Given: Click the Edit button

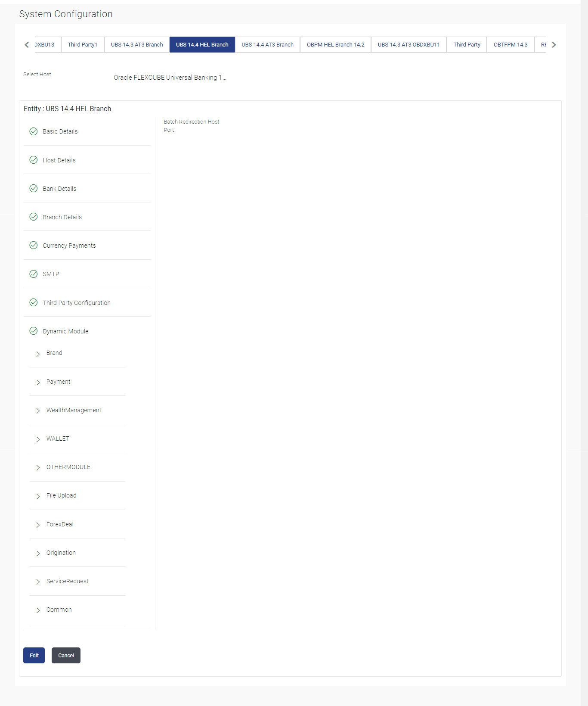Looking at the screenshot, I should pos(34,656).
